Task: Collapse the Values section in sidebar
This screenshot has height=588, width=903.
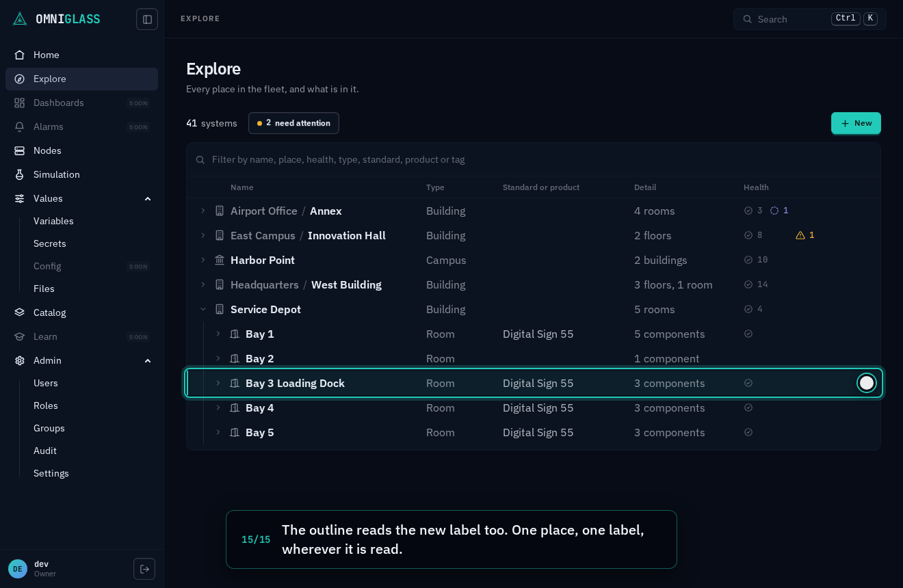Action: click(148, 198)
